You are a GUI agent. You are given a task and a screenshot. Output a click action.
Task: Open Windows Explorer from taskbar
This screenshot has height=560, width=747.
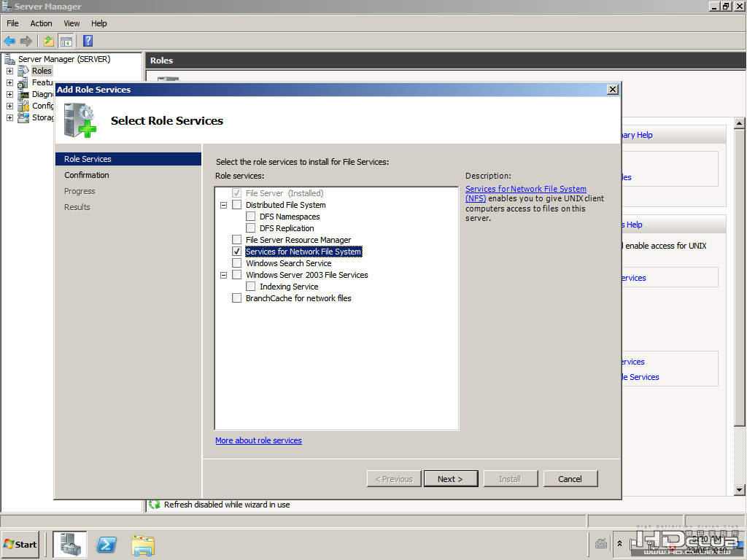(143, 545)
